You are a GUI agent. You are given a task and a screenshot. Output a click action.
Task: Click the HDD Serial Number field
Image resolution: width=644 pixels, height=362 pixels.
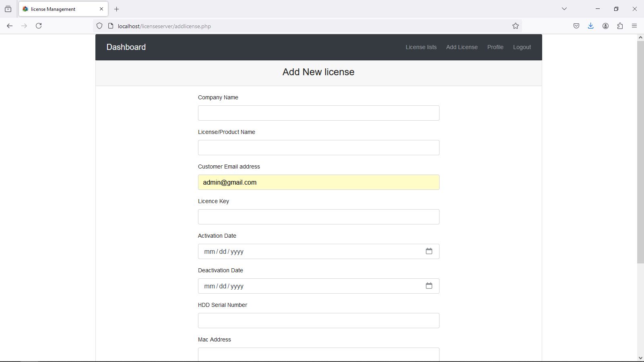318,321
